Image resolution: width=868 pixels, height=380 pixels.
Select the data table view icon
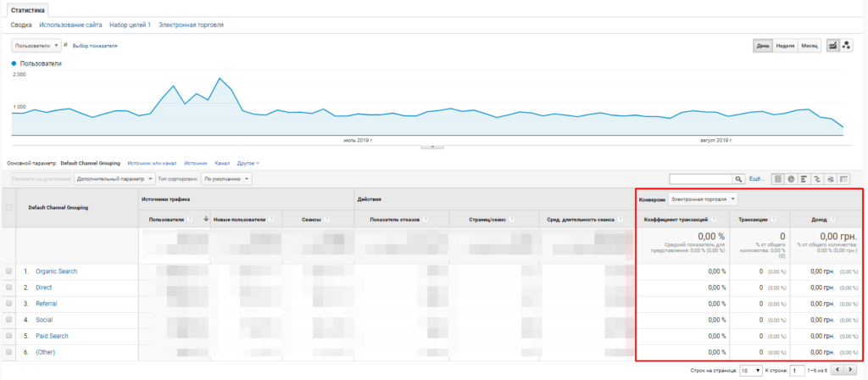[x=778, y=179]
